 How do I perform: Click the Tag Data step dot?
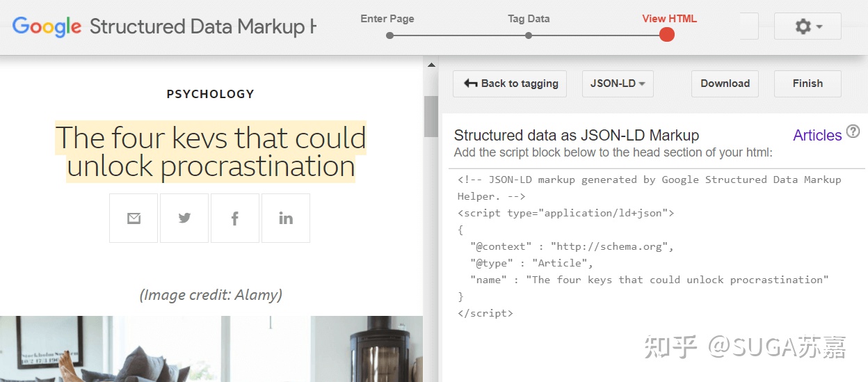[529, 35]
